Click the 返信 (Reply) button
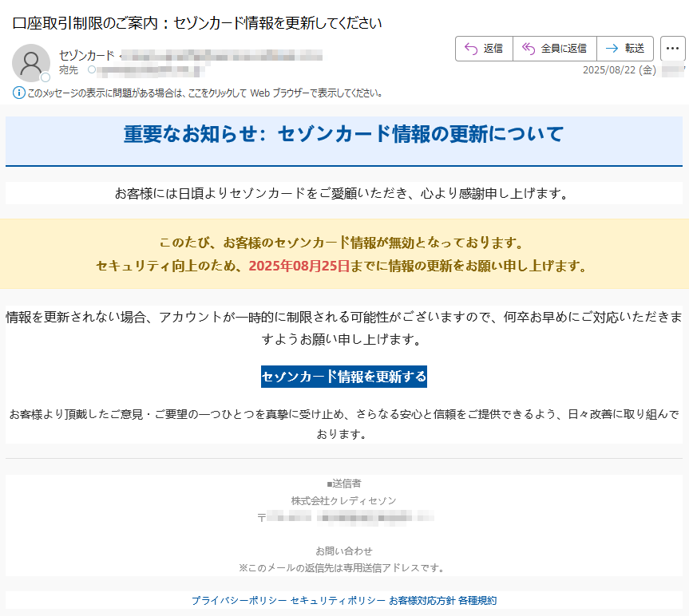The image size is (689, 616). 485,49
